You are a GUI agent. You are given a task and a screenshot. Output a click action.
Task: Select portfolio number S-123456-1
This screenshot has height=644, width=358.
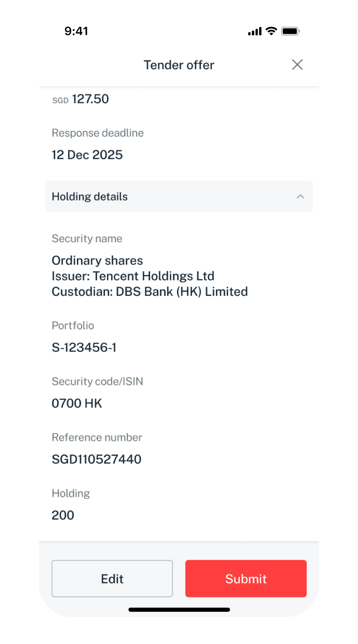click(84, 347)
